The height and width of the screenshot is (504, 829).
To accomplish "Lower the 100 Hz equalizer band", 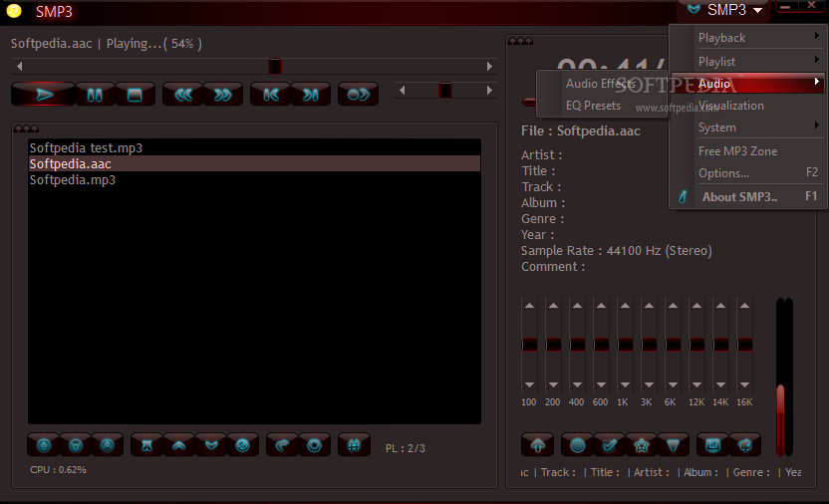I will [529, 384].
